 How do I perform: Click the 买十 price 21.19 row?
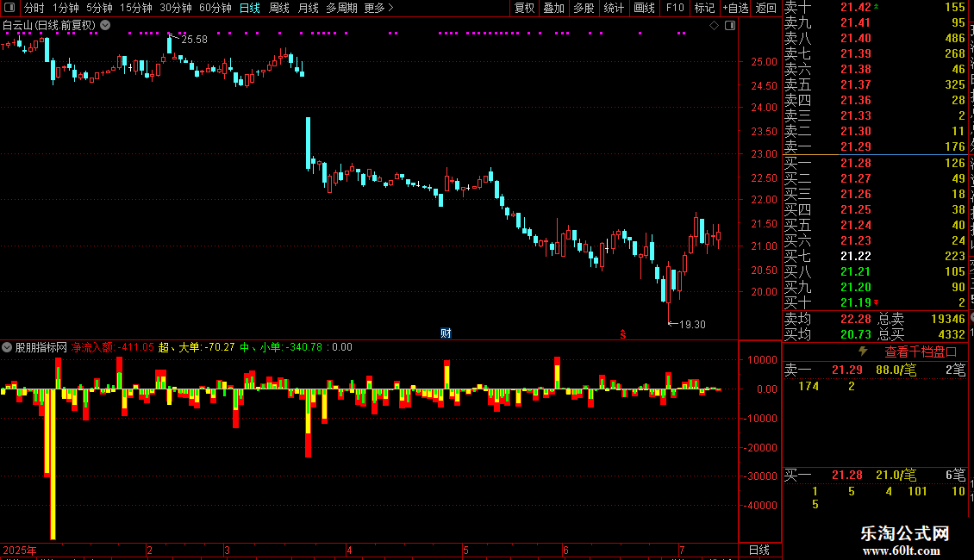click(875, 302)
